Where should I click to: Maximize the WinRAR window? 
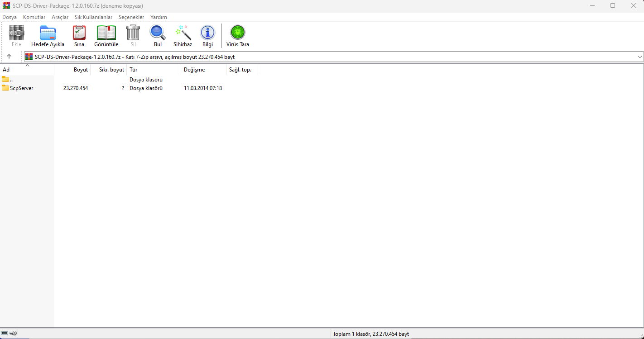click(x=613, y=5)
